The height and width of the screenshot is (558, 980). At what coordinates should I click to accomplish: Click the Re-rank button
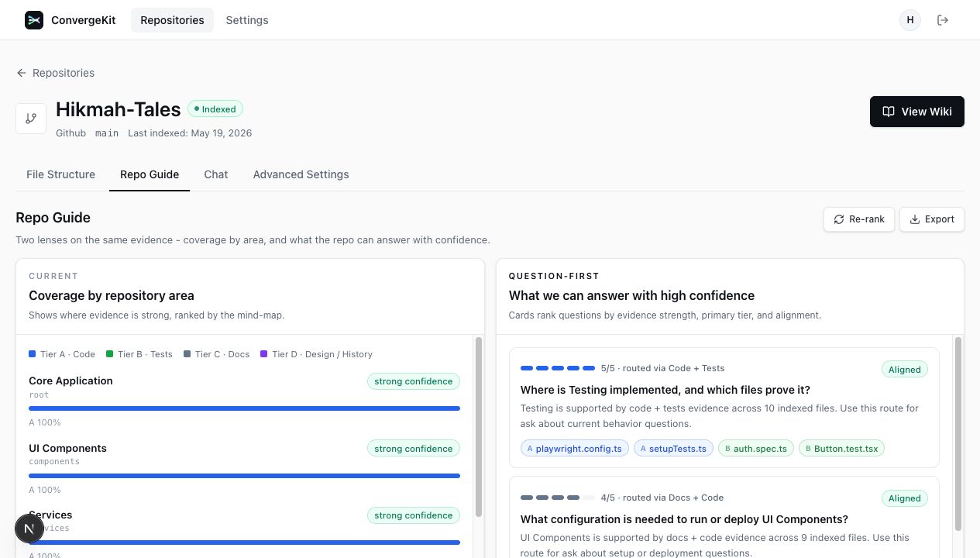tap(859, 219)
